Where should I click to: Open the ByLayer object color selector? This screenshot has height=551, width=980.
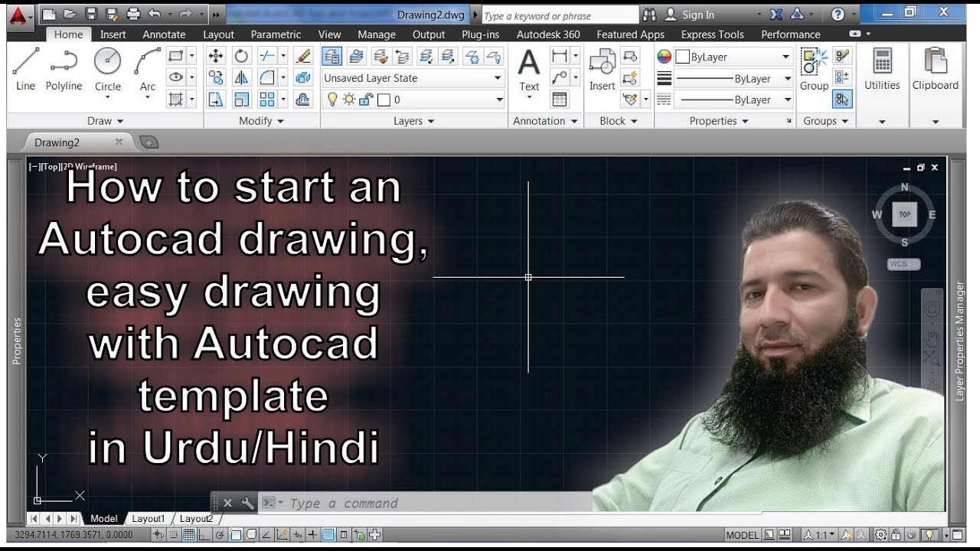tap(733, 57)
